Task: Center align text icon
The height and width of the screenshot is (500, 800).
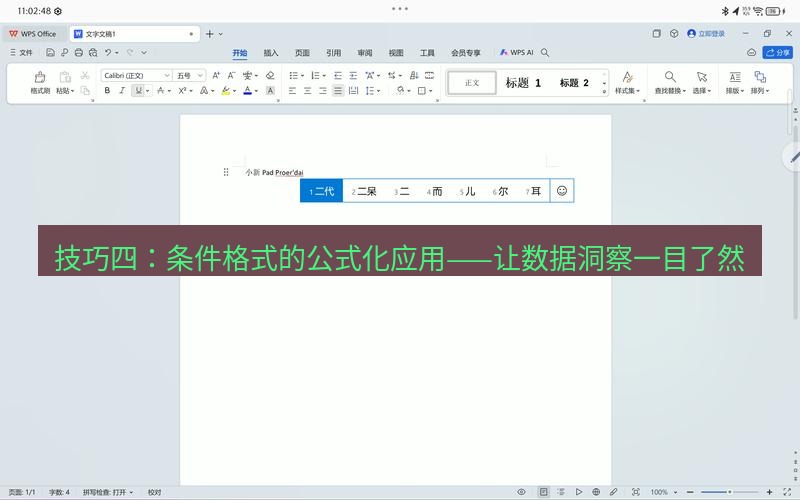Action: (308, 91)
